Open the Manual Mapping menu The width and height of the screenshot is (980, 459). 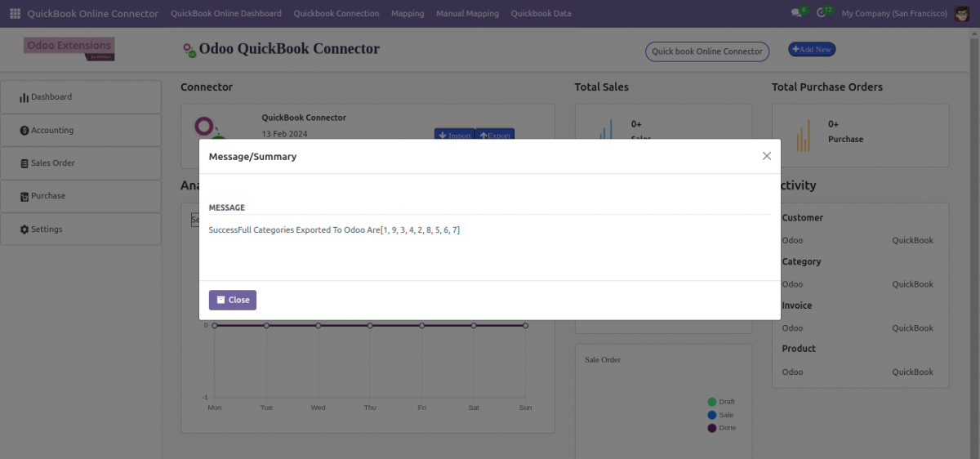click(467, 14)
